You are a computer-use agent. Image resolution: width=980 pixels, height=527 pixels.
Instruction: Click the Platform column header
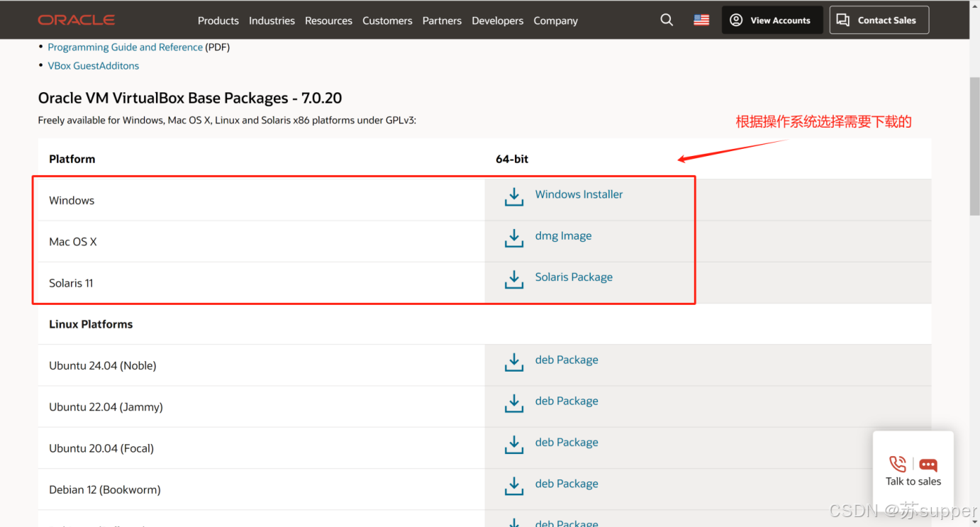click(72, 159)
